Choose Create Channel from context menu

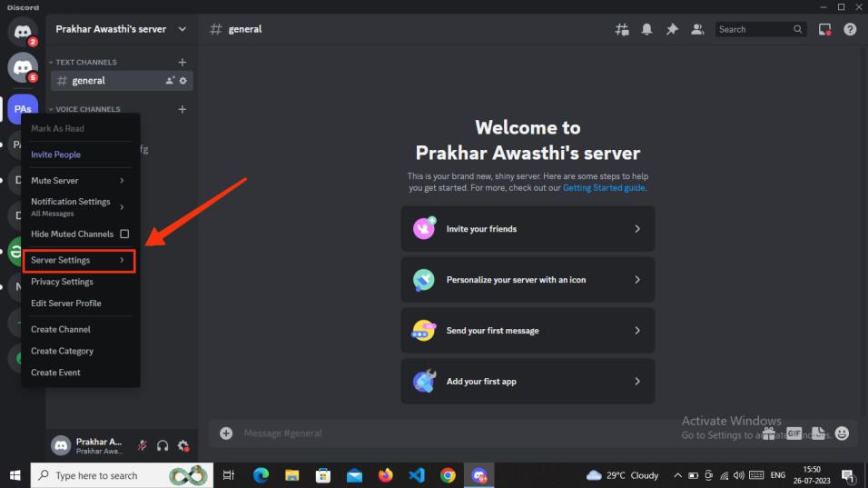click(x=79, y=330)
